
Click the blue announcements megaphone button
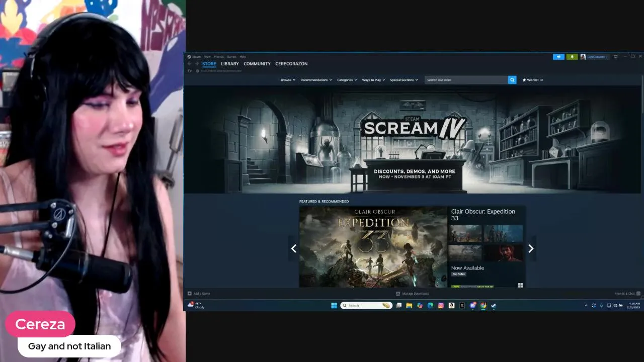[558, 57]
